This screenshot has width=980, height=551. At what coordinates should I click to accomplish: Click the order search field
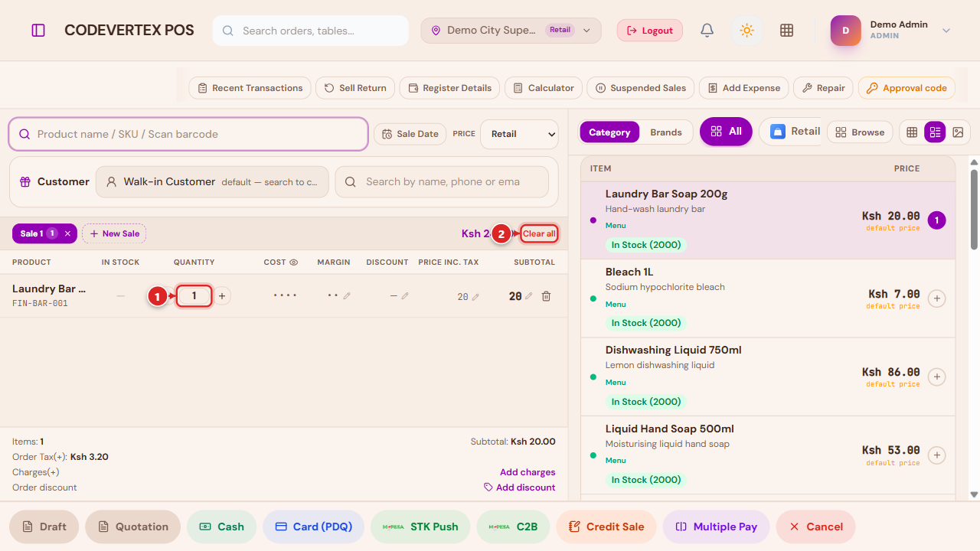(310, 31)
